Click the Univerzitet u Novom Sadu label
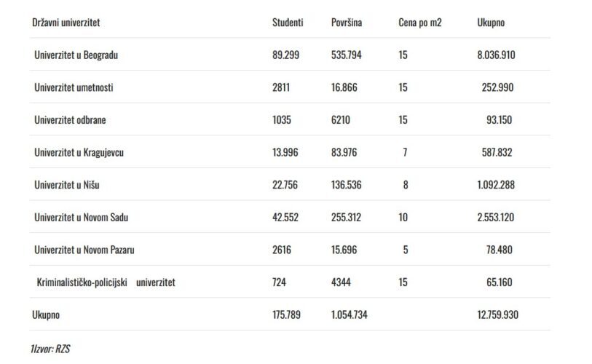Image resolution: width=592 pixels, height=364 pixels. (81, 218)
